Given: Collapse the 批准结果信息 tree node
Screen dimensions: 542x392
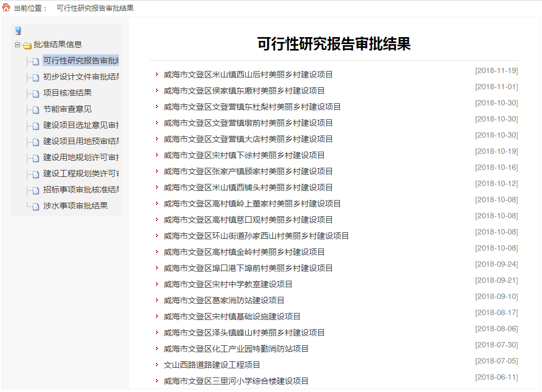Looking at the screenshot, I should [17, 45].
